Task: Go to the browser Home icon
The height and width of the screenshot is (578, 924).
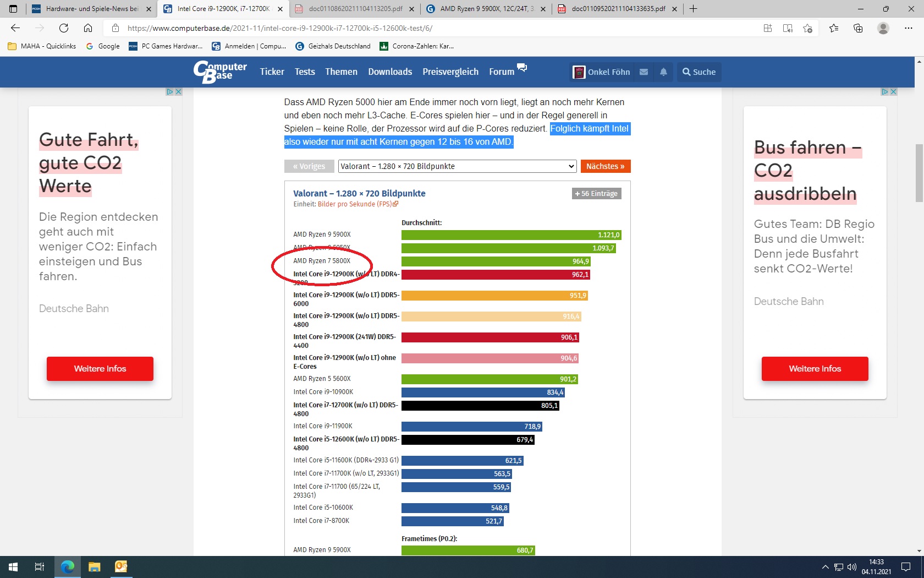Action: (x=88, y=28)
